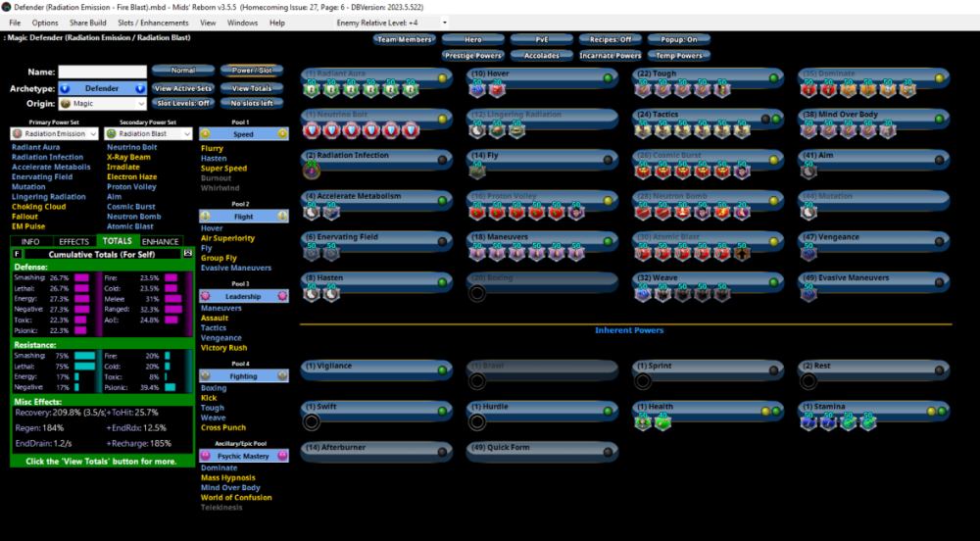
Task: Click the View Active Sets button
Action: coord(183,88)
